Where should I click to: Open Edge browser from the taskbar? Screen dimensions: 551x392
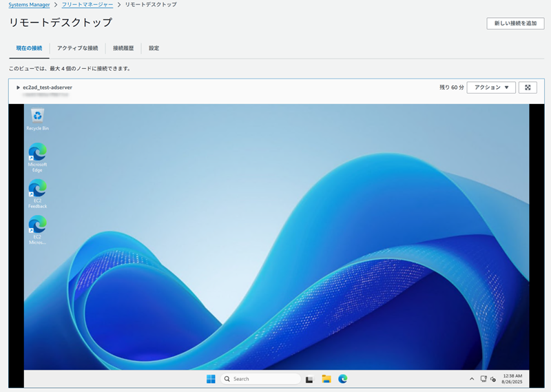tap(342, 379)
